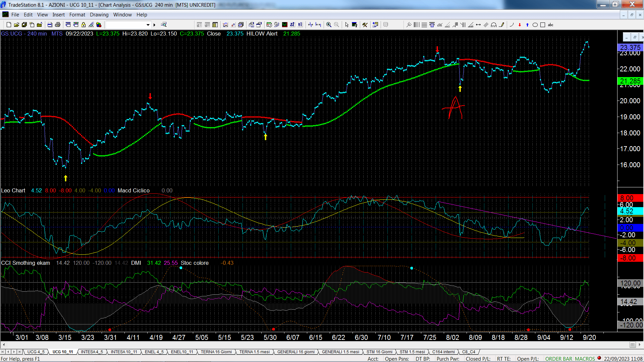Switch to the STM 16 Giorni tab
Image resolution: width=644 pixels, height=362 pixels.
point(379,352)
